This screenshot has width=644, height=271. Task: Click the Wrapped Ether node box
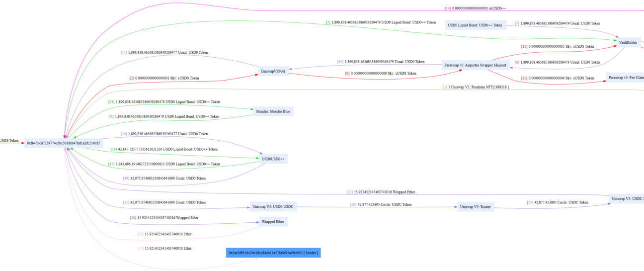point(273,222)
